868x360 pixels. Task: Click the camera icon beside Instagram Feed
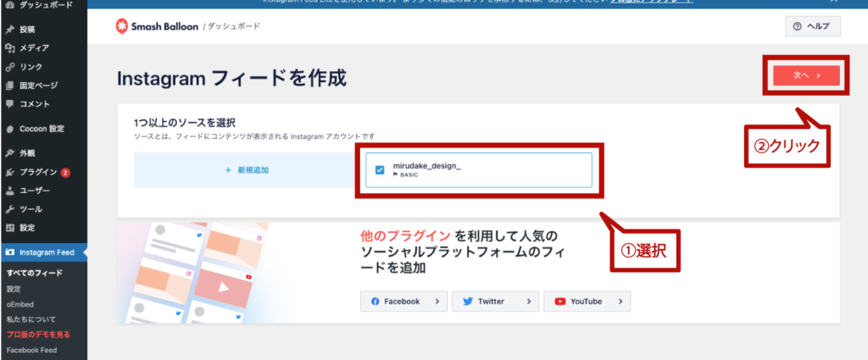9,252
